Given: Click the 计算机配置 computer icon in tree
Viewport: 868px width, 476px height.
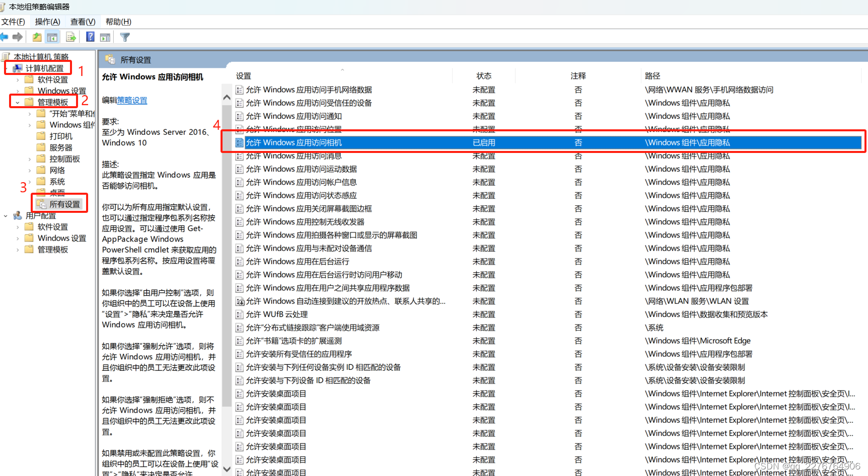Looking at the screenshot, I should coord(18,68).
